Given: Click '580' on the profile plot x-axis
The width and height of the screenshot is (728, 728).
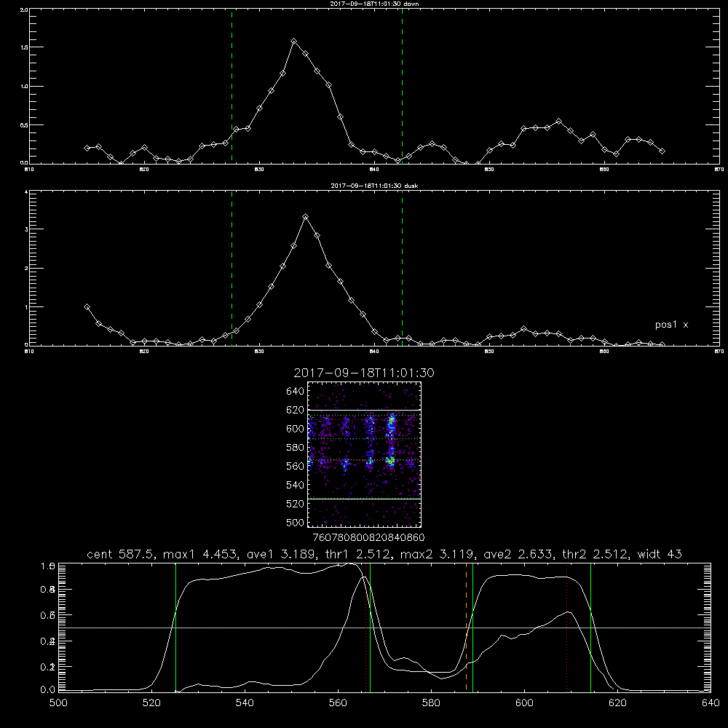Looking at the screenshot, I should pyautogui.click(x=431, y=703).
